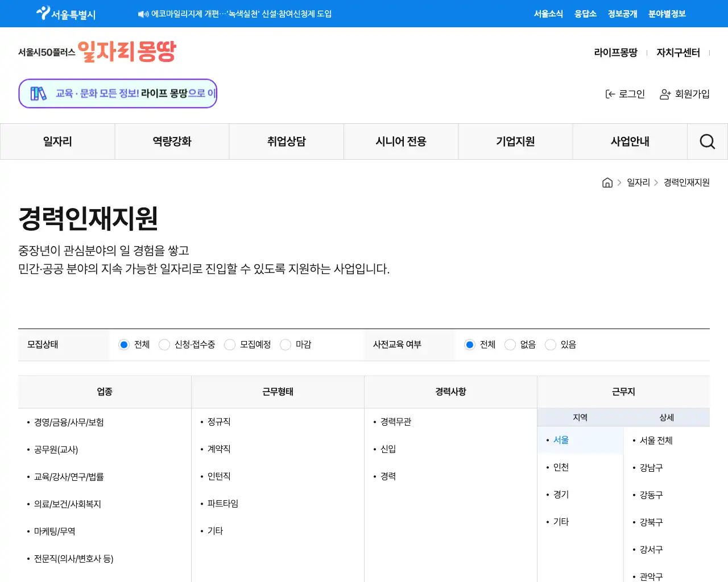
Task: Open the 인천 region list
Action: pos(560,467)
